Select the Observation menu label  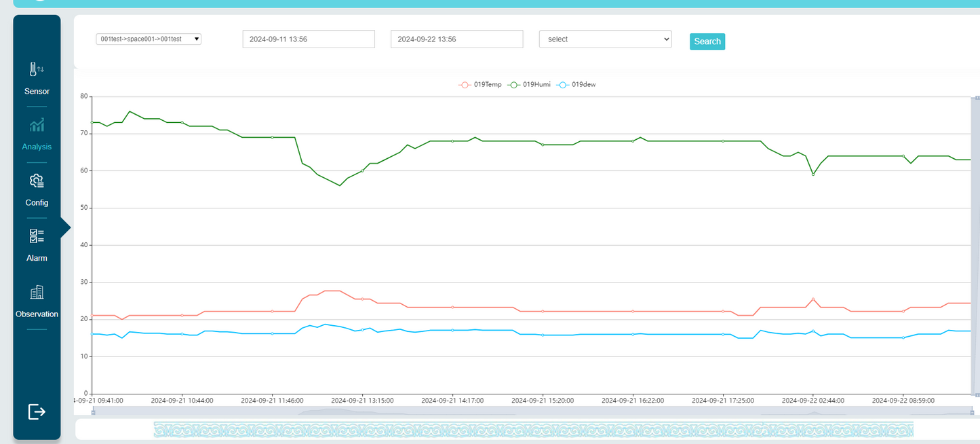37,314
